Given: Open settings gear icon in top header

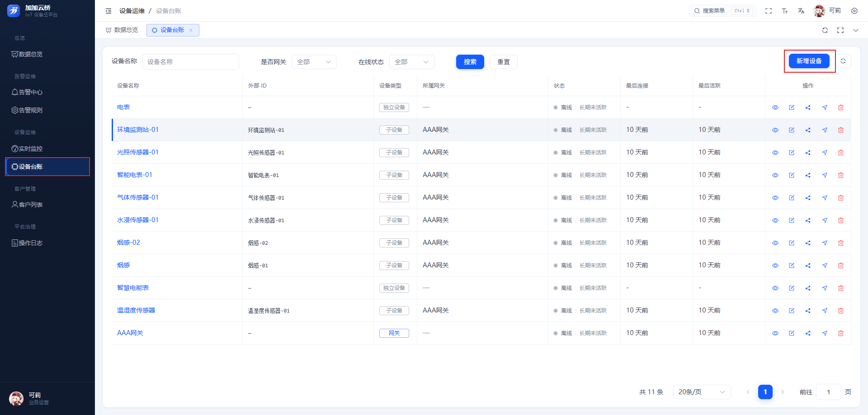Looking at the screenshot, I should click(x=854, y=11).
